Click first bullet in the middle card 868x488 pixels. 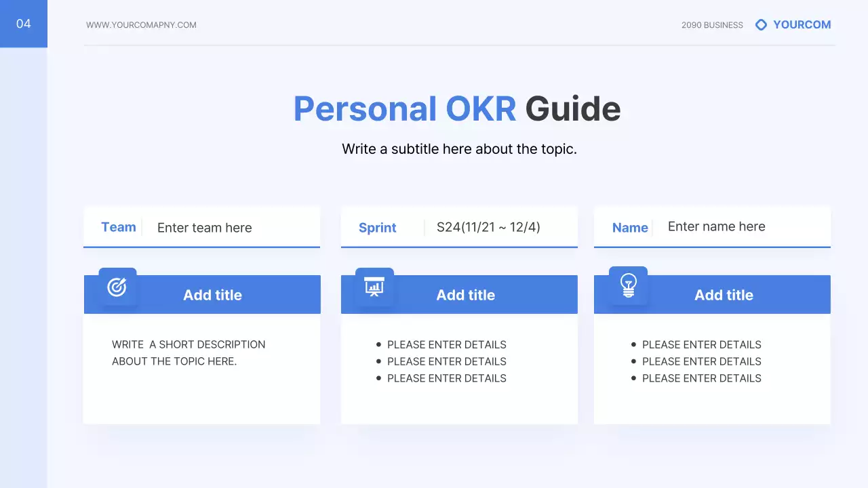(446, 344)
